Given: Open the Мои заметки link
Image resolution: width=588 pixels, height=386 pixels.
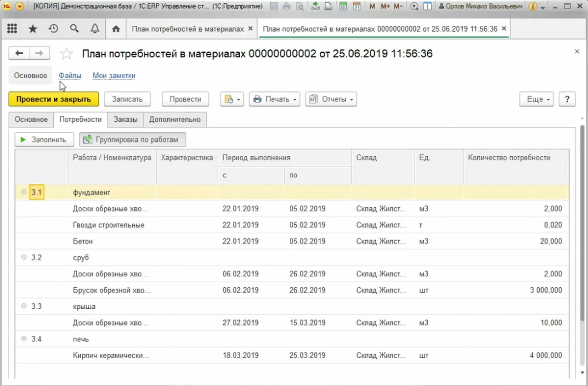Looking at the screenshot, I should (x=114, y=76).
